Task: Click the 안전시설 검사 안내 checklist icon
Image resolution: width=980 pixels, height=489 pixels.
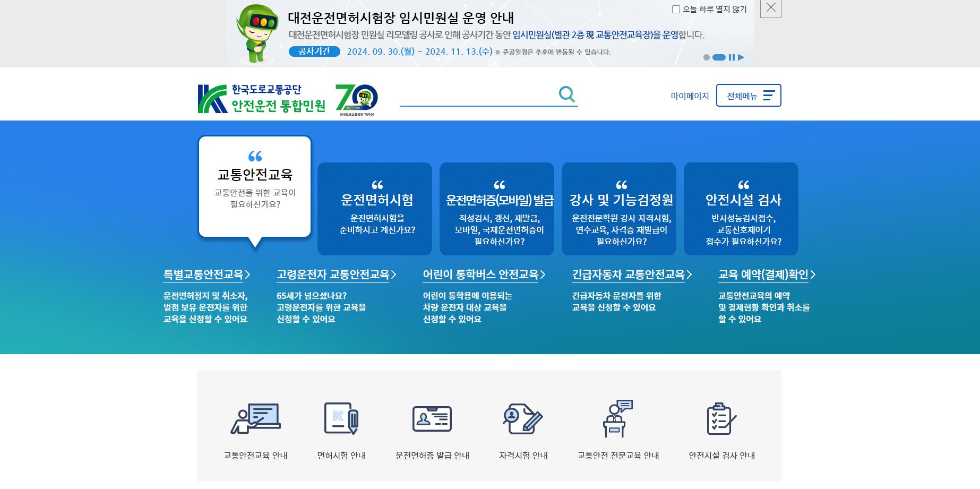Action: (x=721, y=418)
